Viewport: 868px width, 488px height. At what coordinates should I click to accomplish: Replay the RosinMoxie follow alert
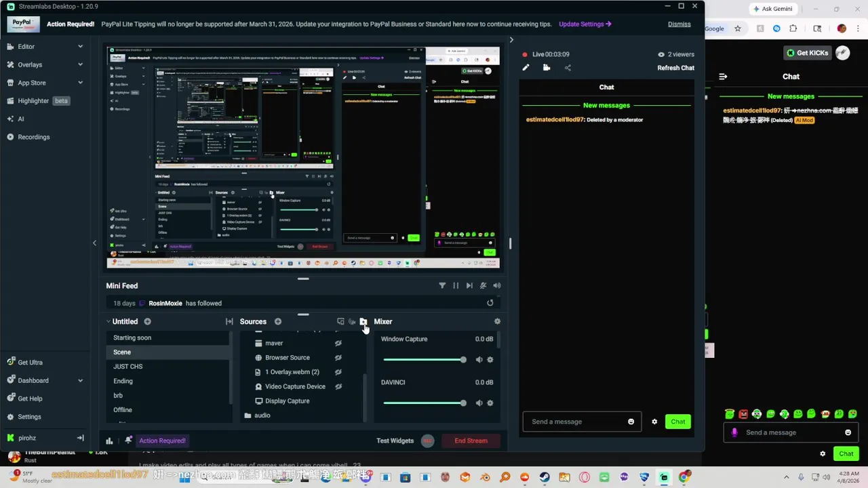tap(490, 303)
